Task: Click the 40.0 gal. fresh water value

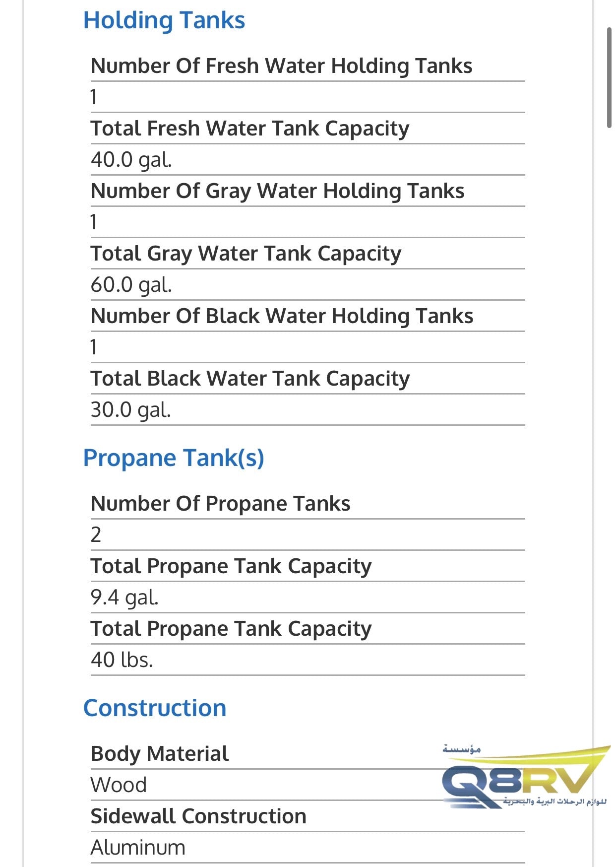Action: 131,160
